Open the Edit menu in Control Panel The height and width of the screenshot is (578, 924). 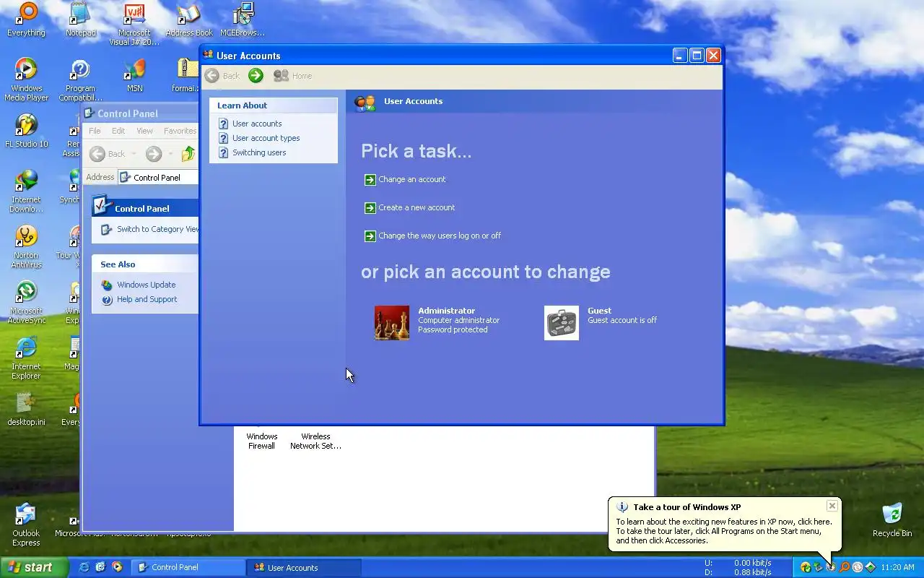click(x=118, y=131)
